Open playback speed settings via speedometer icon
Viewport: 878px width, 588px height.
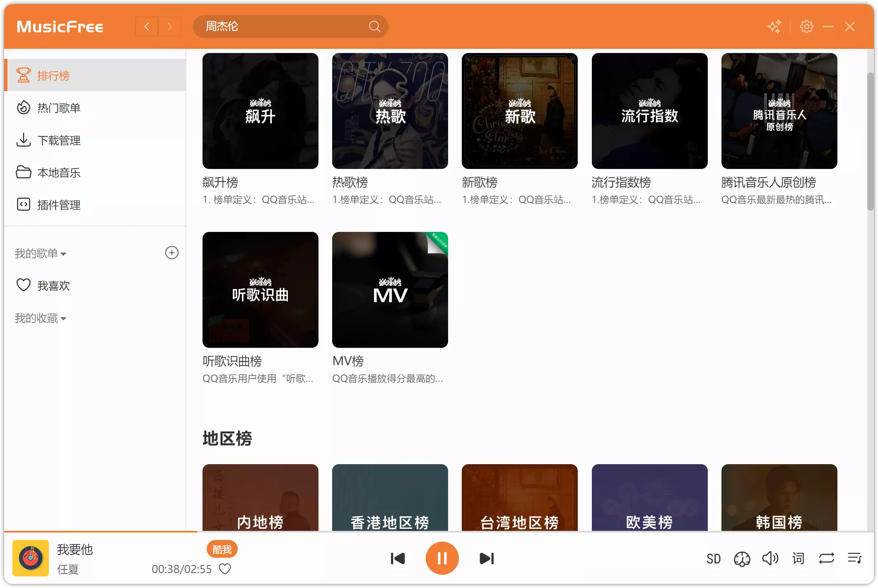[742, 558]
